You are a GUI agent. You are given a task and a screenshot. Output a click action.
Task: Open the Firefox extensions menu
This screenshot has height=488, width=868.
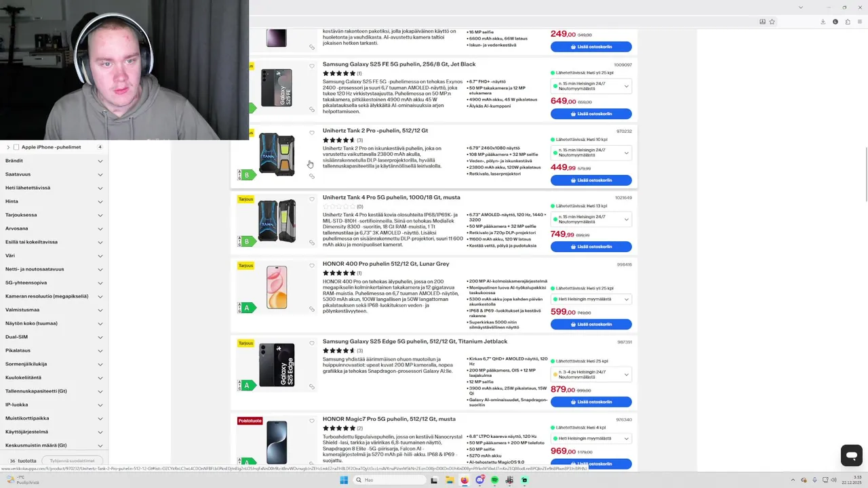click(x=847, y=22)
